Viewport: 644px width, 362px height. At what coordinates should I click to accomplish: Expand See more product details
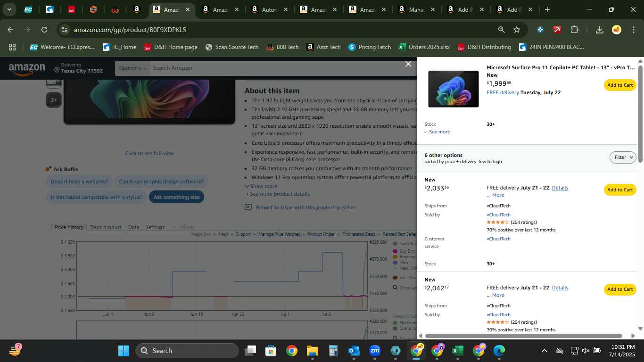point(278,194)
